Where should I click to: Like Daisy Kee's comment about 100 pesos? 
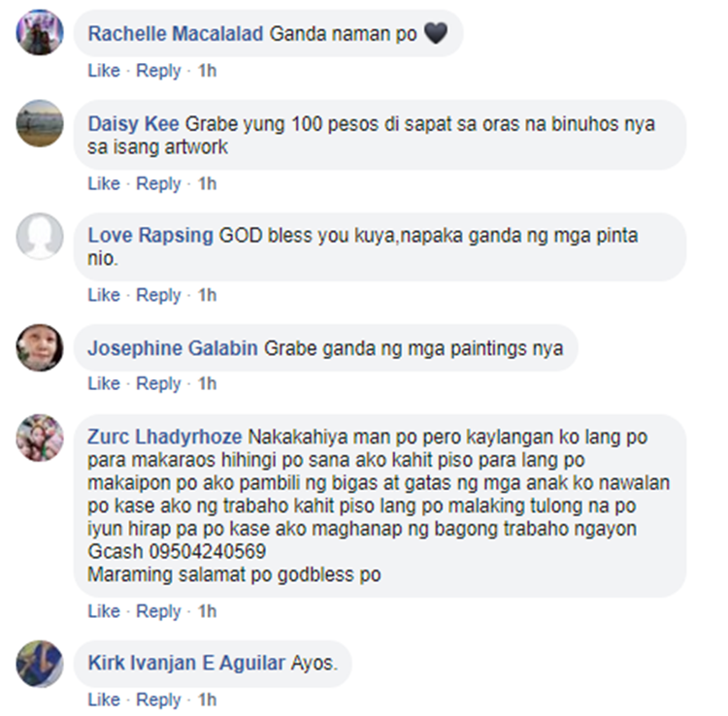point(104,183)
